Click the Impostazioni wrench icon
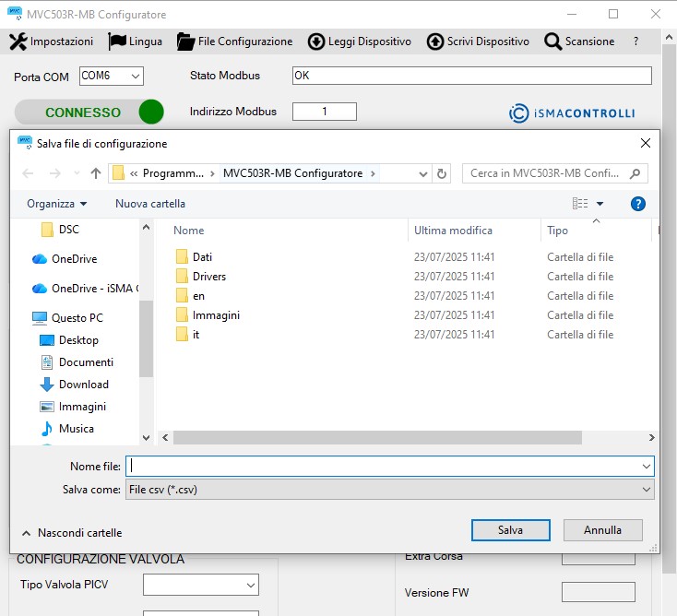 [18, 41]
